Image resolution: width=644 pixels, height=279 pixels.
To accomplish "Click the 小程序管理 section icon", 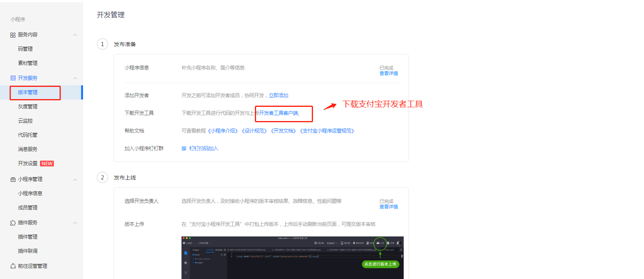I will pos(13,179).
